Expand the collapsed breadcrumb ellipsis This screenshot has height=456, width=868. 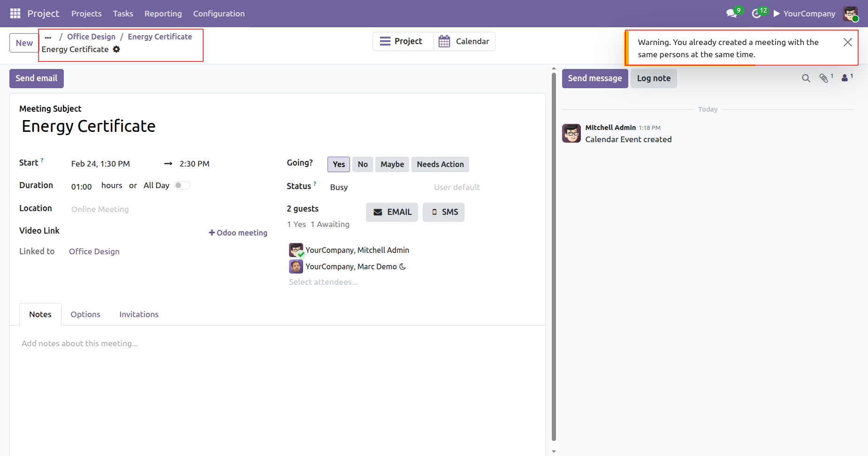[48, 37]
